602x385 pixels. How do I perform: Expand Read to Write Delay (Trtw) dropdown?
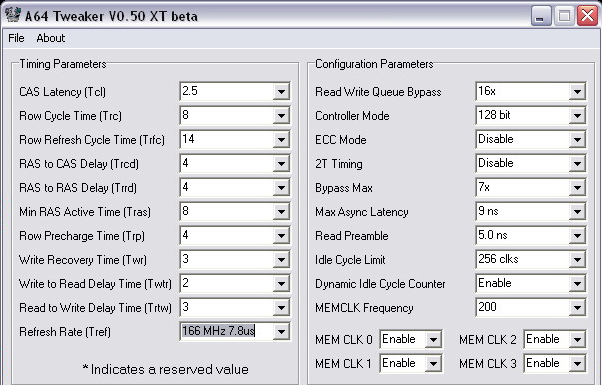click(x=281, y=307)
